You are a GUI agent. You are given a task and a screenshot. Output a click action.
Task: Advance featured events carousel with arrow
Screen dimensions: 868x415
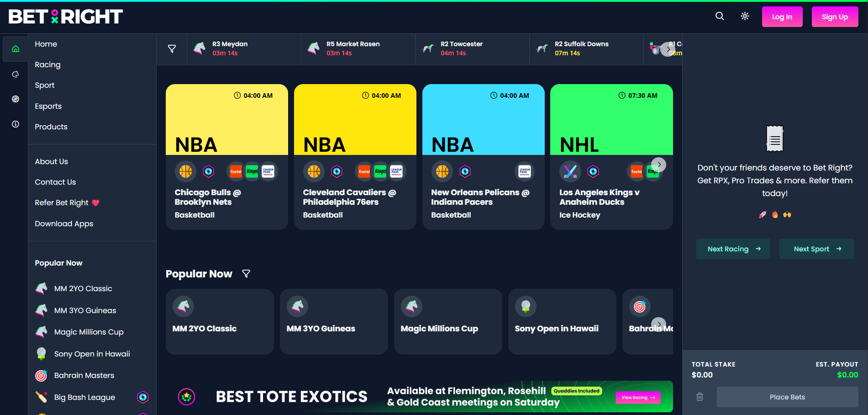point(659,165)
